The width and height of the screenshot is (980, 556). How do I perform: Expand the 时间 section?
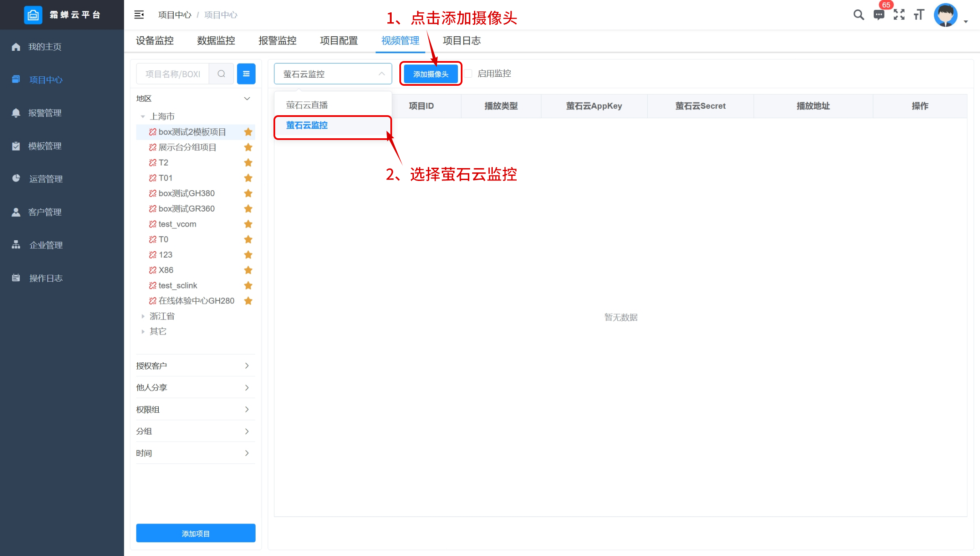[x=195, y=453]
